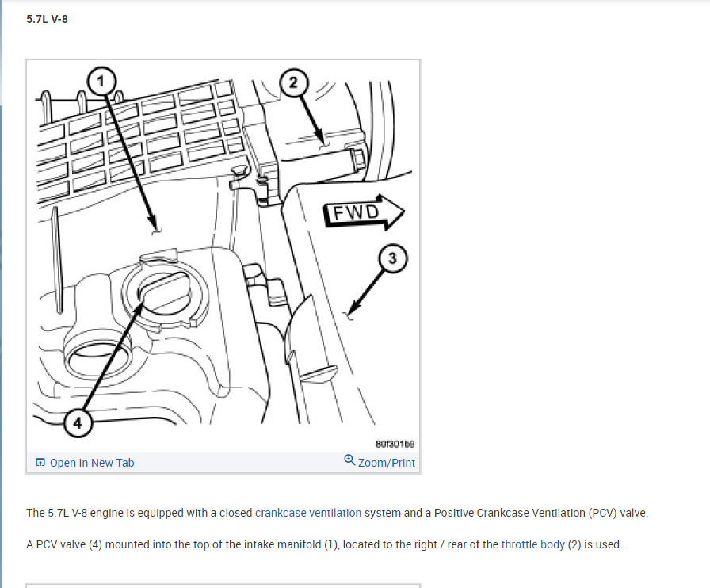The width and height of the screenshot is (710, 588).
Task: Click callout number 2 on diagram
Action: [x=293, y=82]
